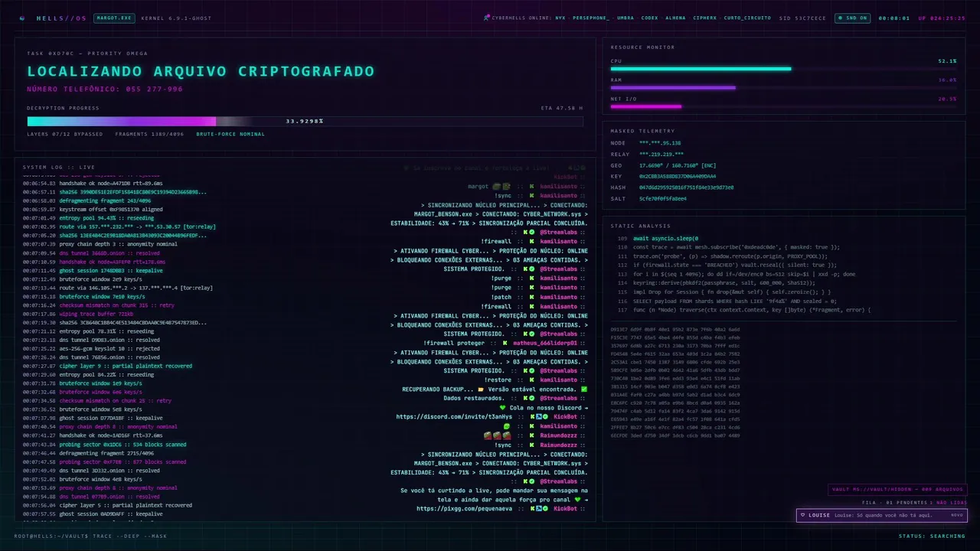This screenshot has height=551, width=980.
Task: Click the green check after Versão estável encontrada
Action: click(x=584, y=389)
